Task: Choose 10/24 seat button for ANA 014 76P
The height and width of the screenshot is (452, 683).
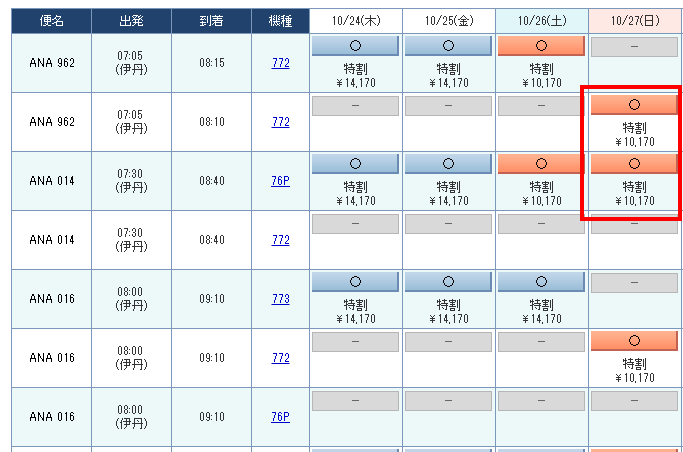Action: pyautogui.click(x=355, y=164)
